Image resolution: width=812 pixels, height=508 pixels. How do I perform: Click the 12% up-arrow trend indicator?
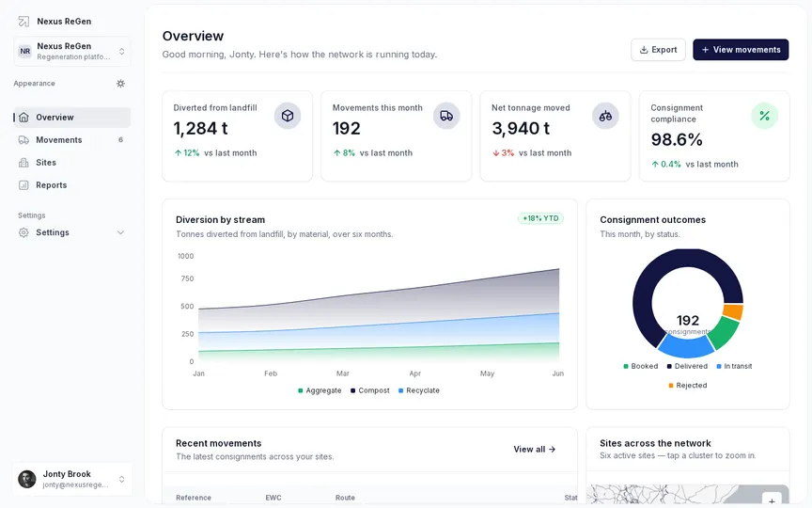(187, 153)
